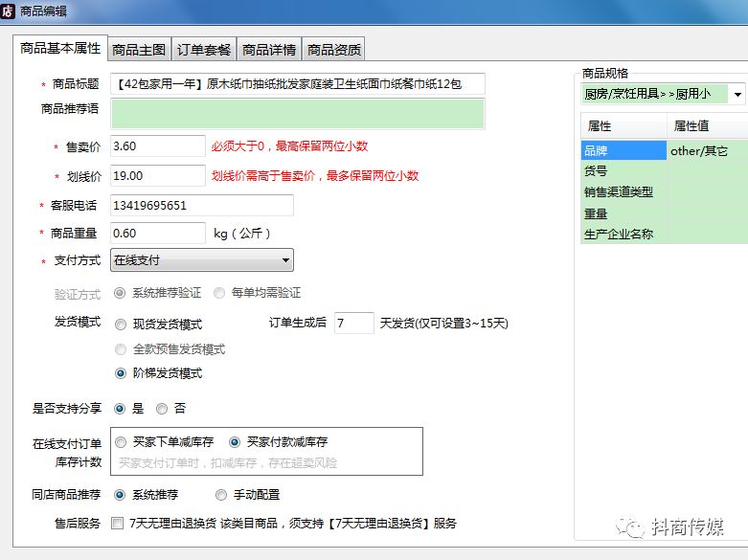Open the 商品资质 tab
This screenshot has width=748, height=560.
[333, 50]
